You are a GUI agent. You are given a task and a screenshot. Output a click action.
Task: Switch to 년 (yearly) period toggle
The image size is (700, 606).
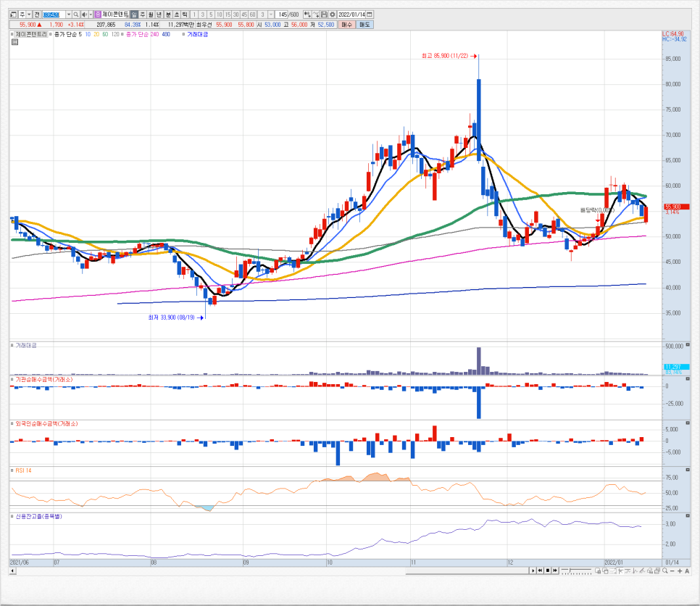[159, 14]
